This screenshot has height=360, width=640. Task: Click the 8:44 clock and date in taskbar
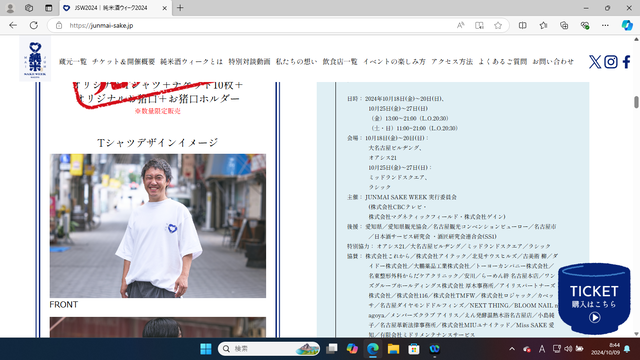[x=605, y=349]
